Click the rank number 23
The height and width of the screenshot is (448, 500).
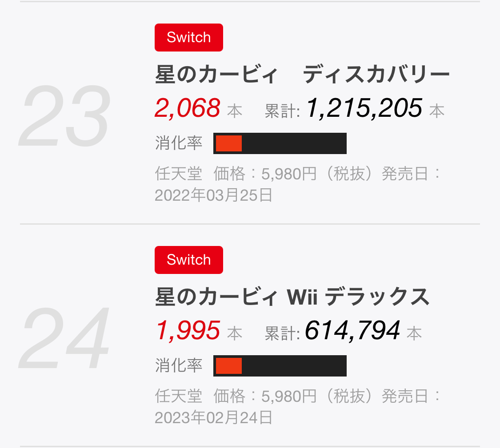(65, 116)
